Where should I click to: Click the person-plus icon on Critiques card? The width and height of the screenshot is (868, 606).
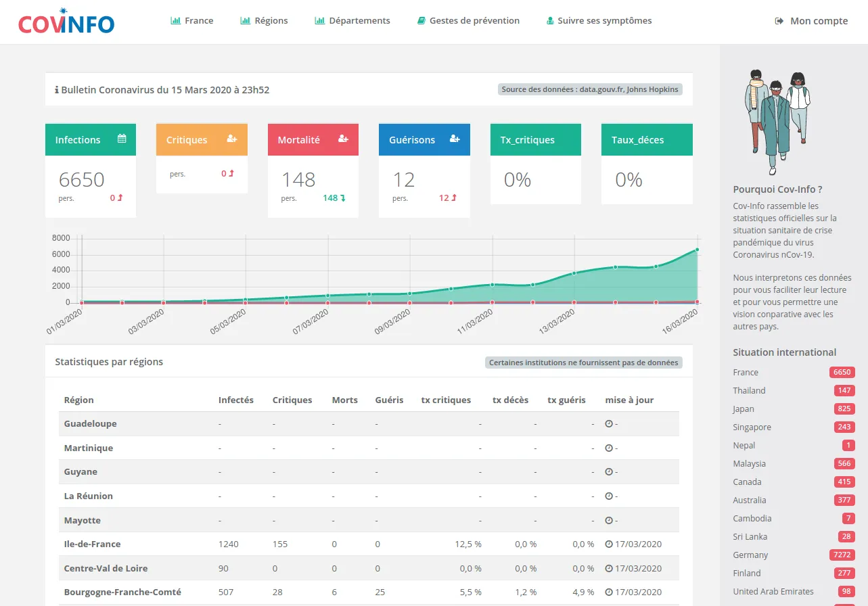232,139
